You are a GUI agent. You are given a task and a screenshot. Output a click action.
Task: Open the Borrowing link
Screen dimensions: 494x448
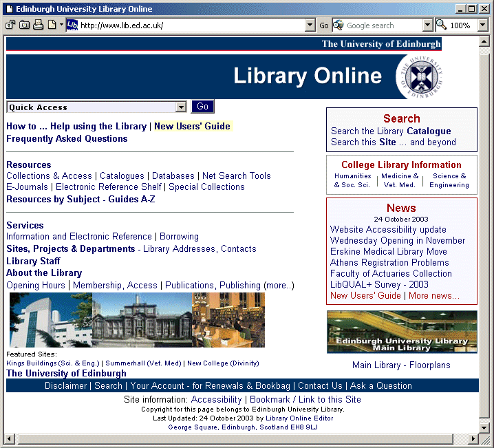[180, 236]
